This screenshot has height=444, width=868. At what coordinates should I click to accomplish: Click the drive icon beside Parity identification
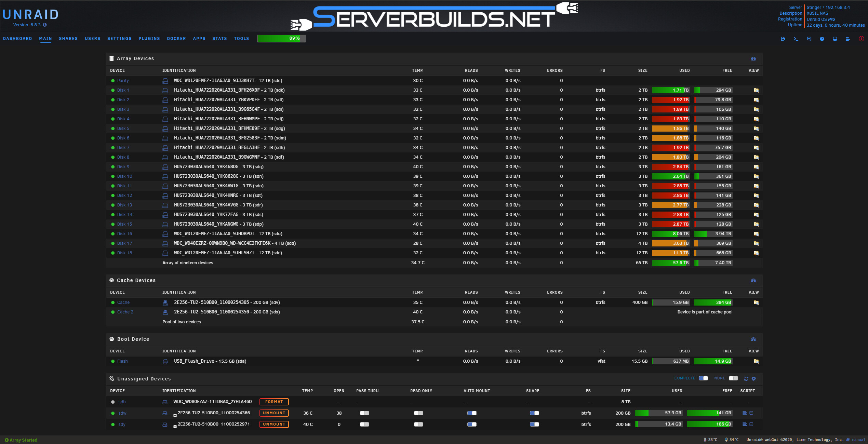[x=165, y=81]
